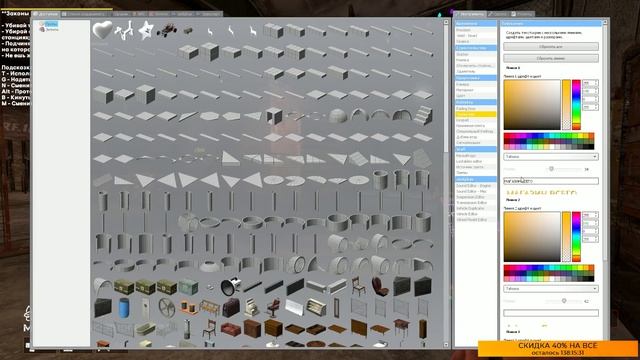Spawn the wooden drawer dresser prop
Image resolution: width=640 pixels, height=360 pixels.
pyautogui.click(x=273, y=328)
